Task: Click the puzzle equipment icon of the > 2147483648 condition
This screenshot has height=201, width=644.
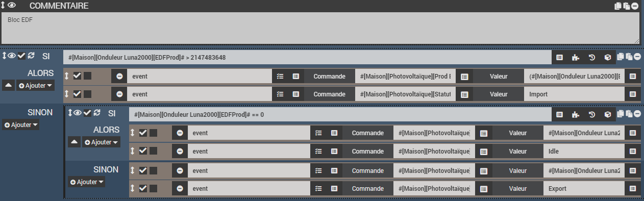Action: [576, 58]
